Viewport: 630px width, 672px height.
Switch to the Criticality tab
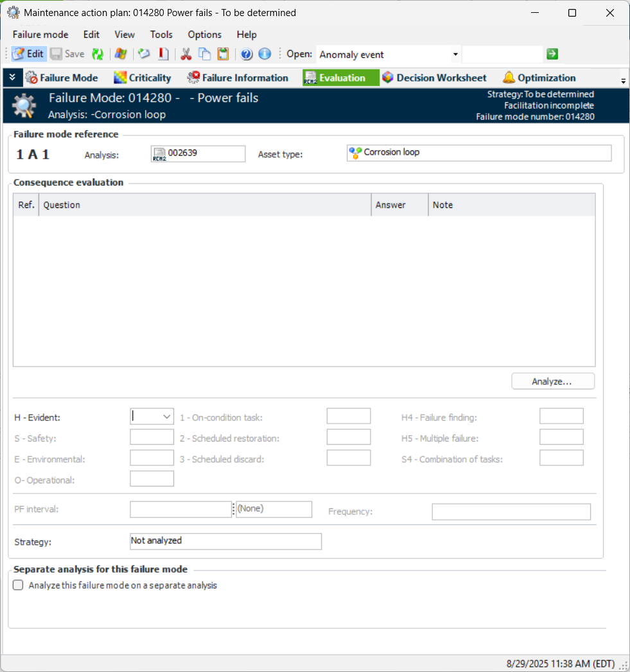pyautogui.click(x=143, y=78)
